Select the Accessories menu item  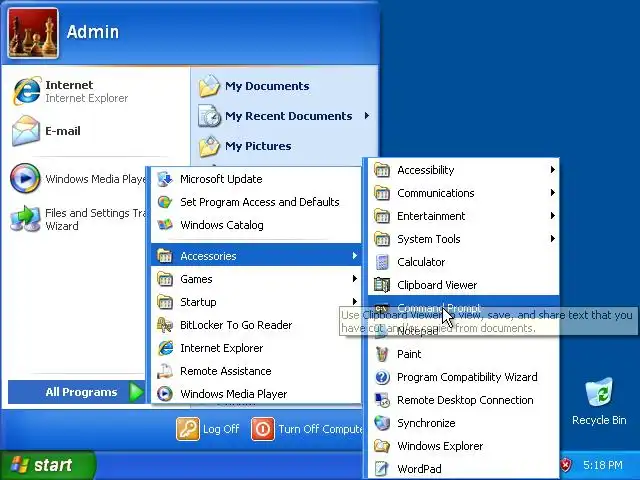pos(256,256)
